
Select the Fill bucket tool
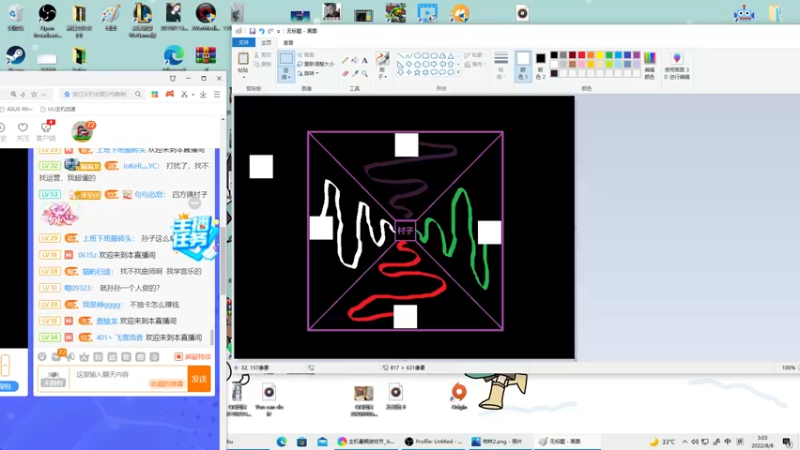pos(355,60)
